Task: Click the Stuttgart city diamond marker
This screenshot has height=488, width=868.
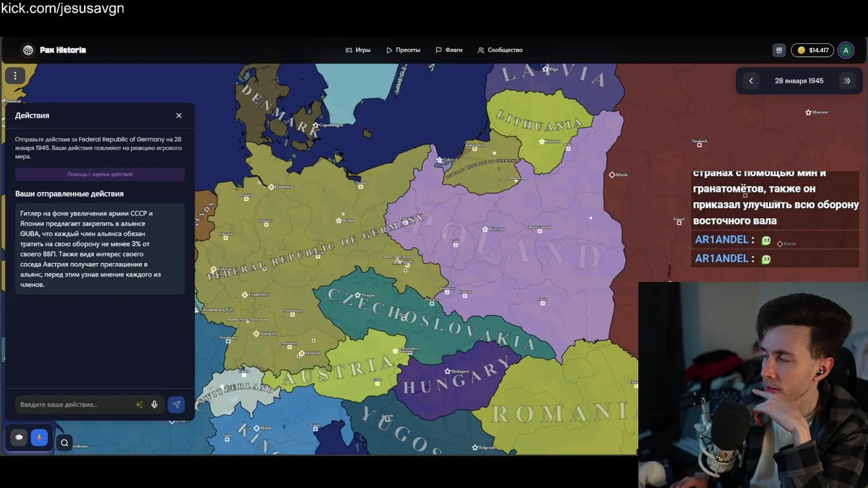Action: click(256, 333)
